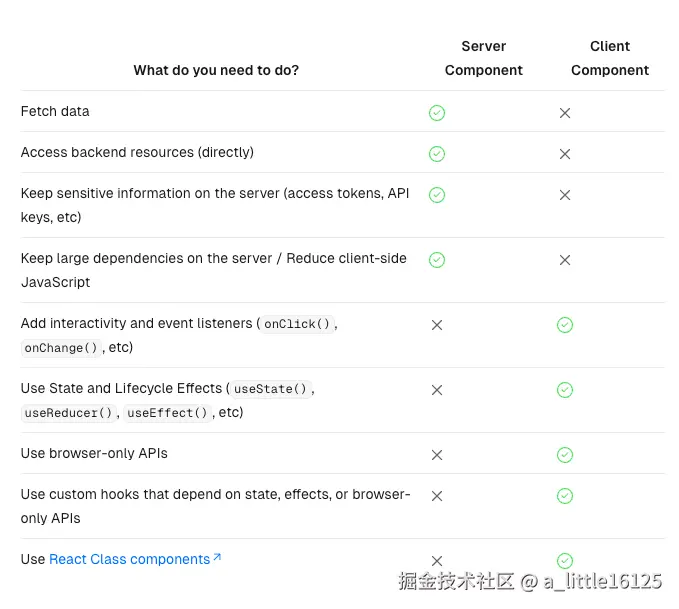Click Server checkmark for Access backend resources
Viewport: 679px width, 609px height.
pos(437,154)
